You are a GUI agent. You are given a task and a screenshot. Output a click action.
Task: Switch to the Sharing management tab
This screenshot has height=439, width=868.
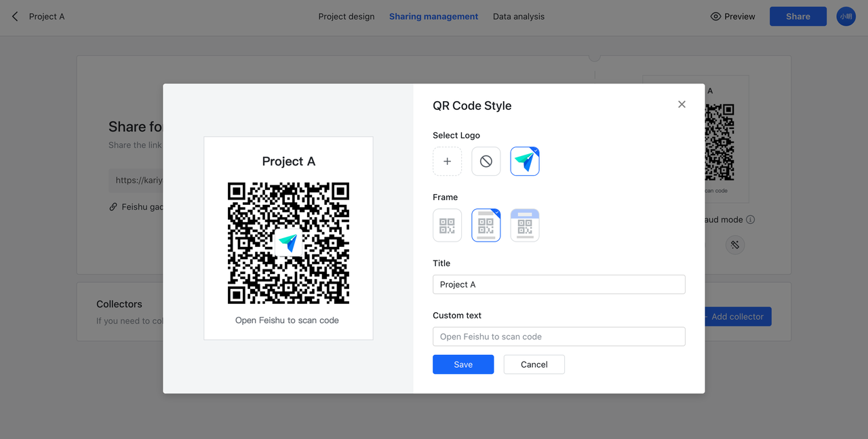434,16
